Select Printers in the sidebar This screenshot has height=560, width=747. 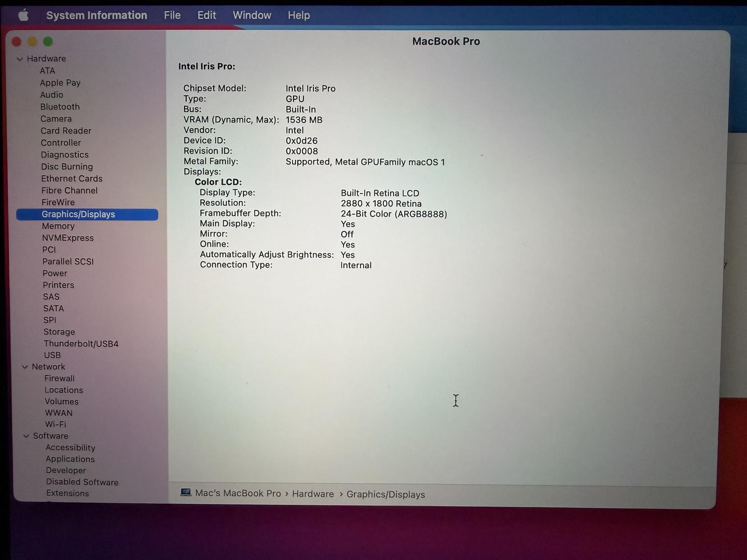point(59,285)
